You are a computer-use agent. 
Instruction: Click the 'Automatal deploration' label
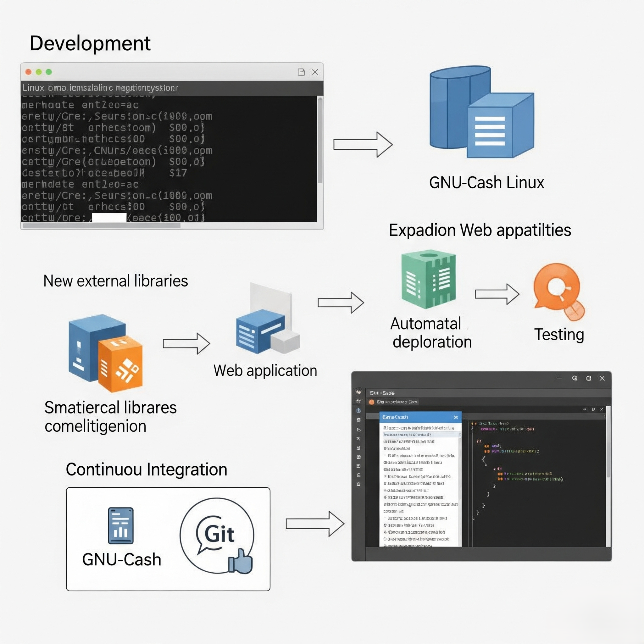pos(432,333)
